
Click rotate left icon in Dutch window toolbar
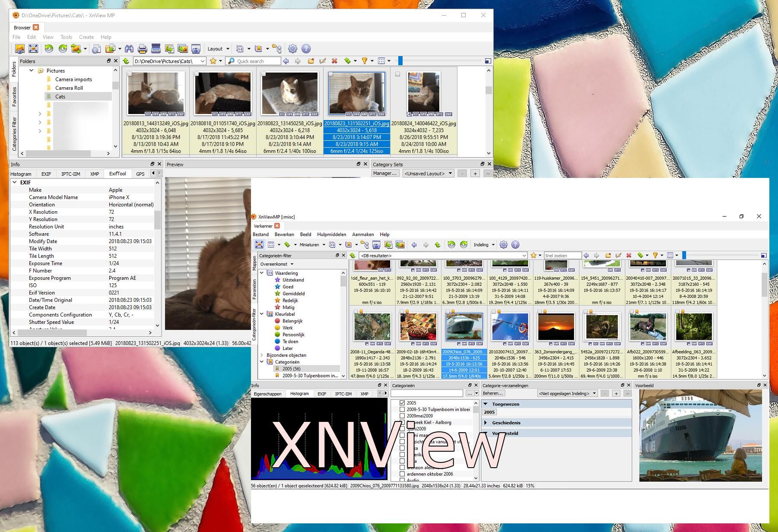click(x=451, y=245)
